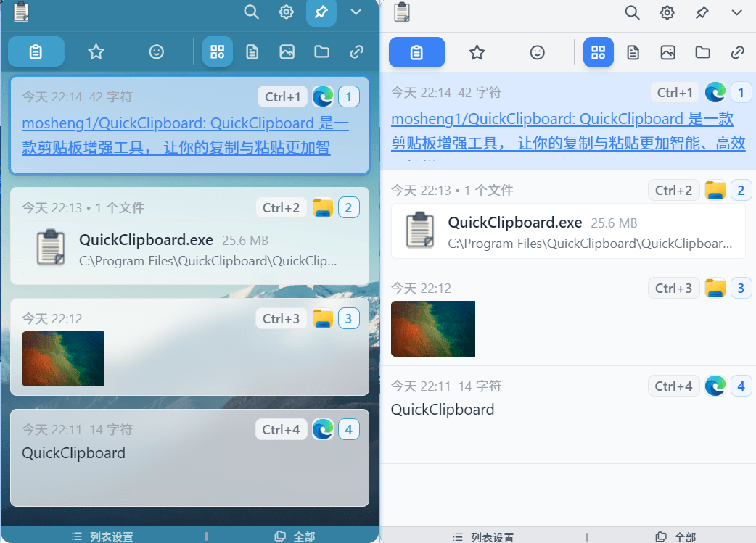Filter by images in the blue-themed window
756x543 pixels.
point(287,51)
